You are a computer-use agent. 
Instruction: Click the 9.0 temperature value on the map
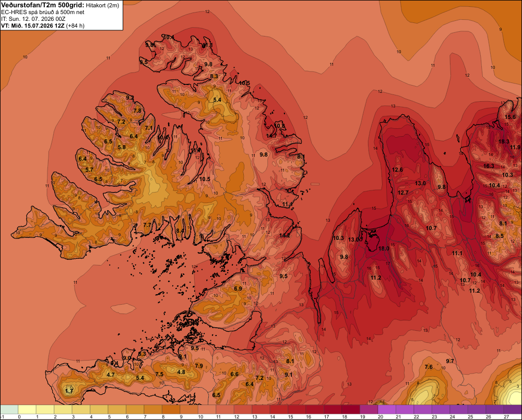pyautogui.click(x=127, y=358)
